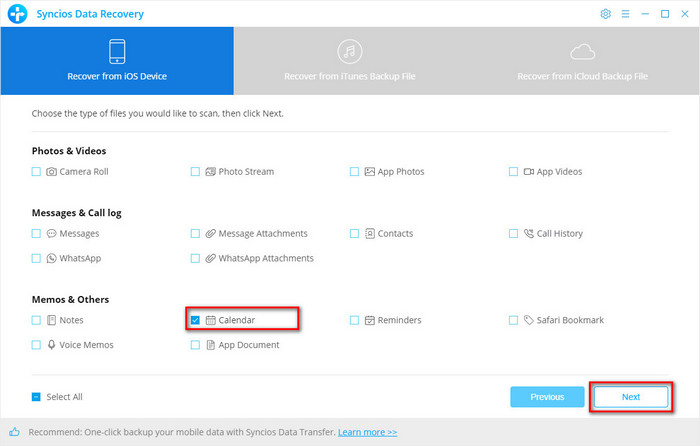Switch to Recover from iOS Device tab
This screenshot has width=700, height=446.
pos(117,61)
